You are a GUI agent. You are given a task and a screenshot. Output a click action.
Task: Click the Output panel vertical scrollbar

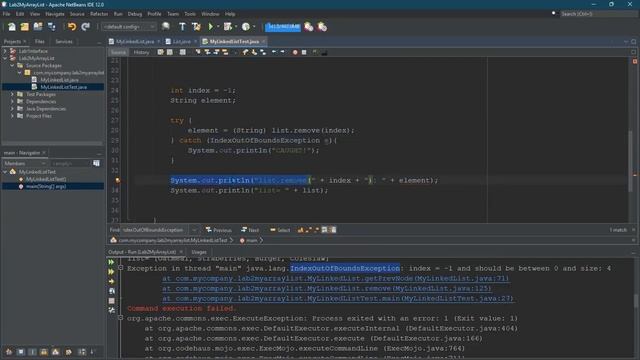pyautogui.click(x=636, y=302)
